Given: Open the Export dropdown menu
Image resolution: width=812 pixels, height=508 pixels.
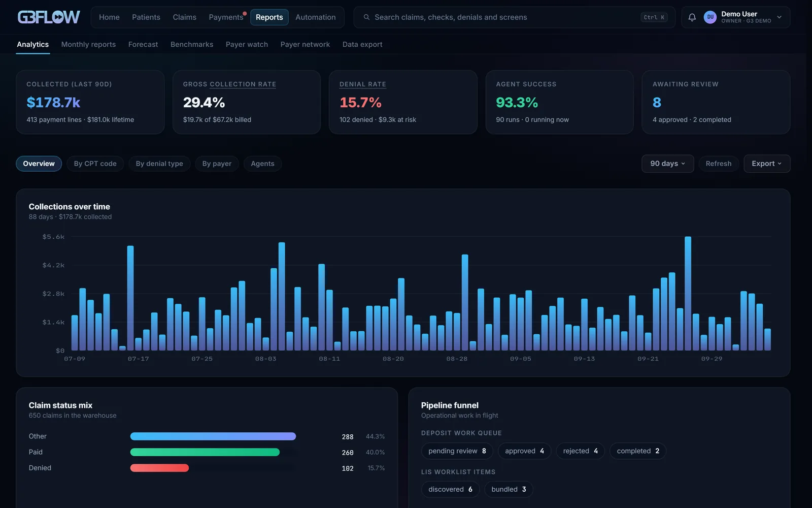Looking at the screenshot, I should (767, 164).
